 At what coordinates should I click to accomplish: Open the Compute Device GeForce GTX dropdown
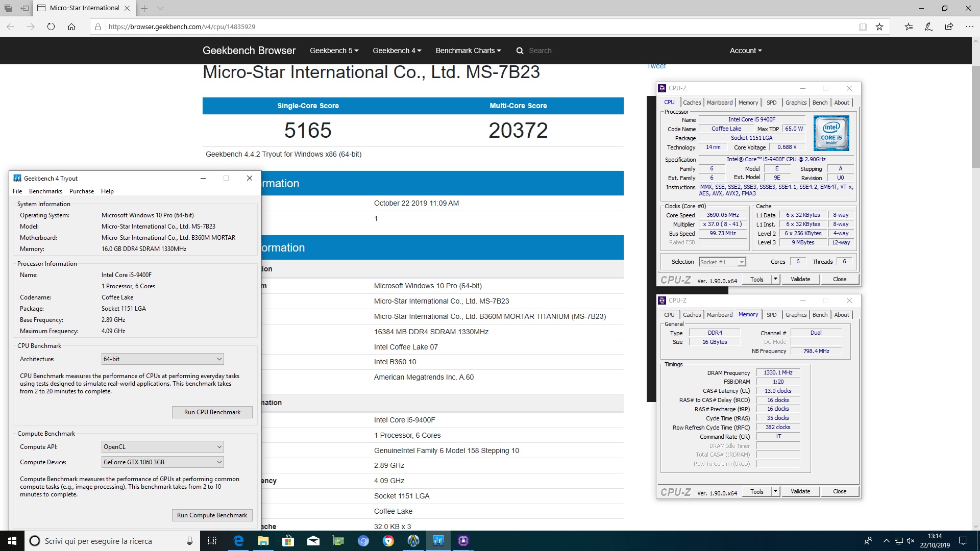click(163, 462)
